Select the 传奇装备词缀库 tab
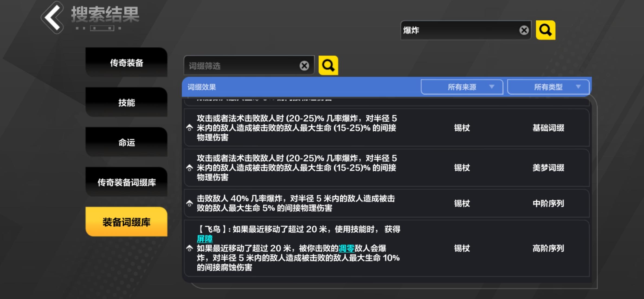 tap(126, 182)
